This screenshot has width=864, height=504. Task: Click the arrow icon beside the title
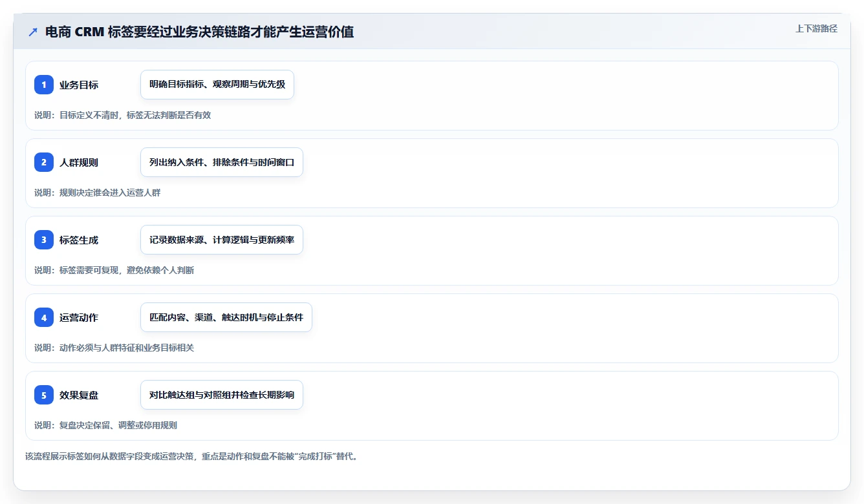(33, 32)
